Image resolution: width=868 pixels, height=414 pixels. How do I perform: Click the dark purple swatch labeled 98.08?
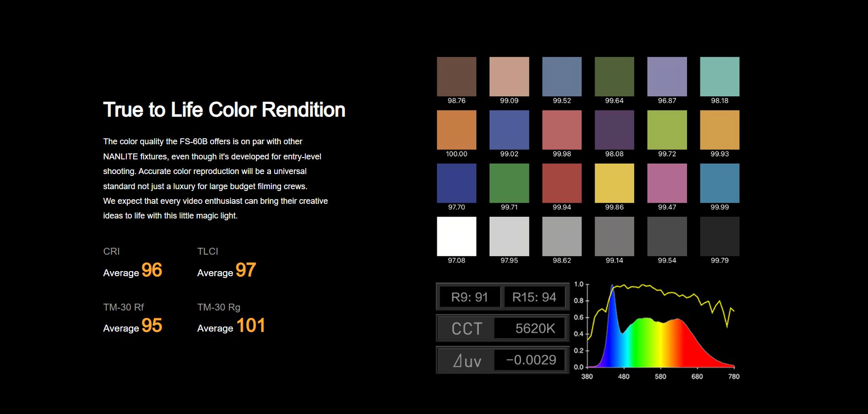(x=614, y=130)
